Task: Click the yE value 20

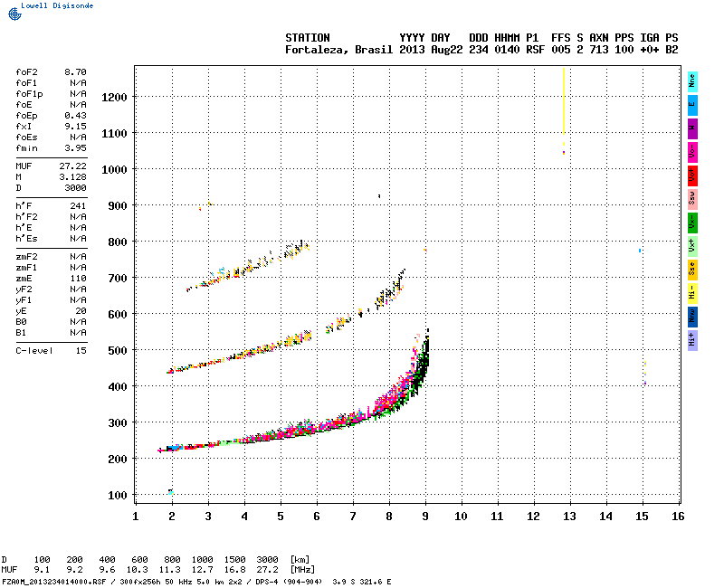Action: (81, 311)
